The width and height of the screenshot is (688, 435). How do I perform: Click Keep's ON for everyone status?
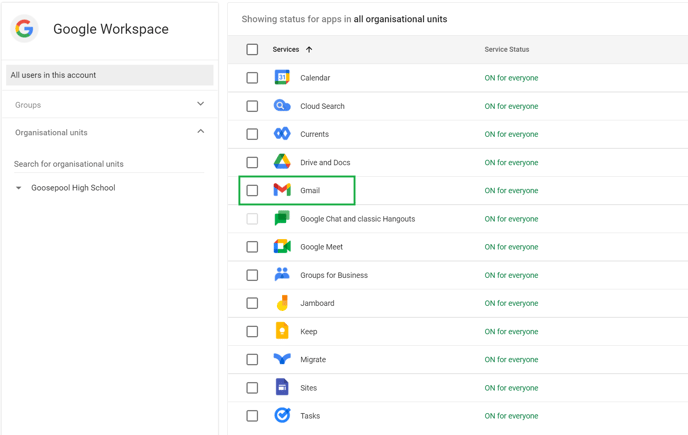[x=511, y=331]
